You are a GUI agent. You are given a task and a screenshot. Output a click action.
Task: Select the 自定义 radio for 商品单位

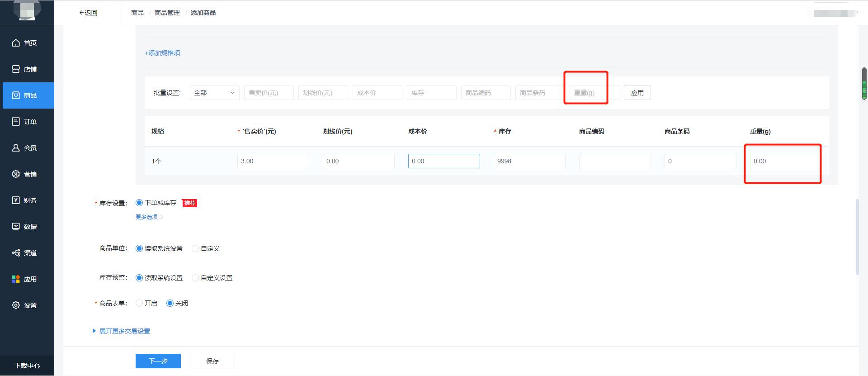(195, 248)
